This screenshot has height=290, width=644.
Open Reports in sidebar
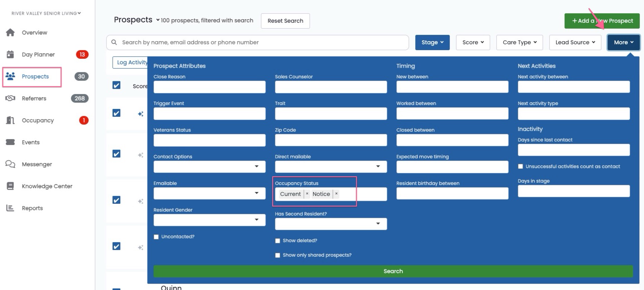32,208
